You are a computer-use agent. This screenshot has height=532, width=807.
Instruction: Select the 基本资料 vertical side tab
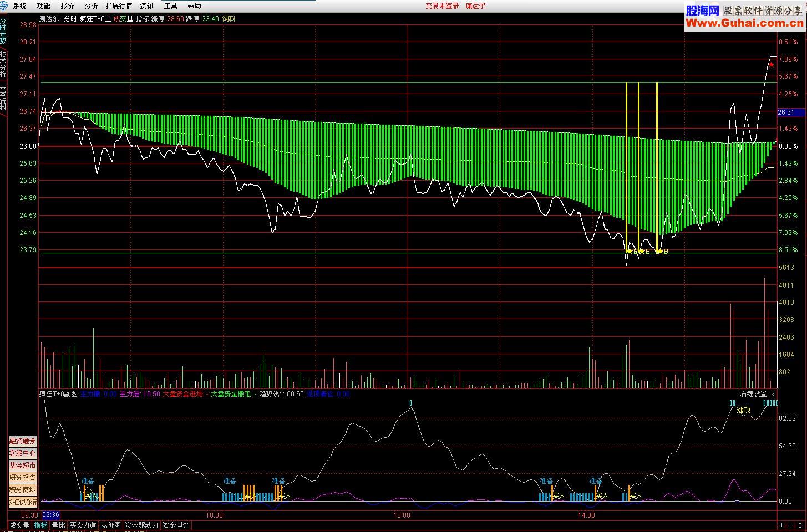(x=3, y=98)
